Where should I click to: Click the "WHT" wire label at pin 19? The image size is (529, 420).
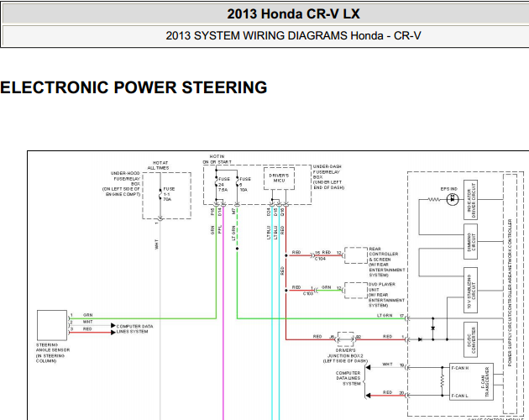[x=387, y=365]
